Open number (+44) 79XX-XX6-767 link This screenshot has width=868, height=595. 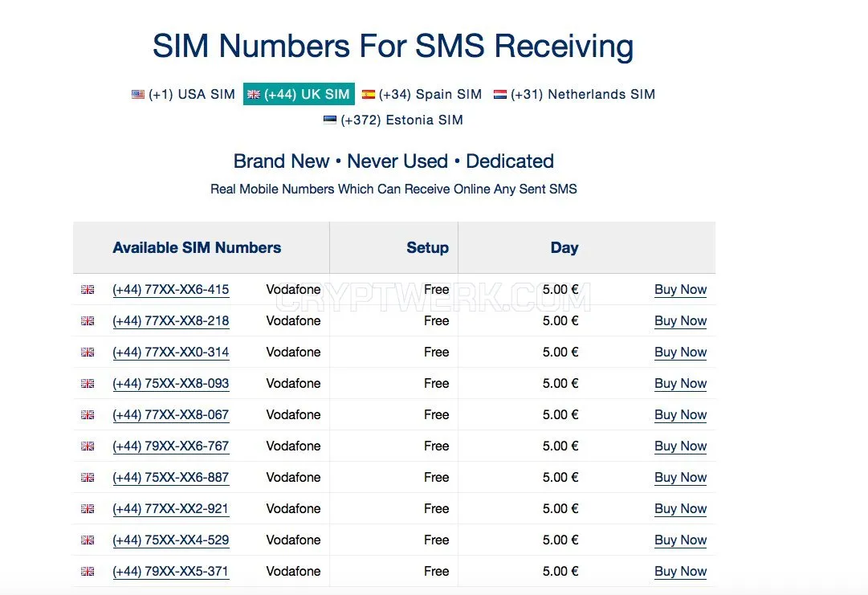171,446
